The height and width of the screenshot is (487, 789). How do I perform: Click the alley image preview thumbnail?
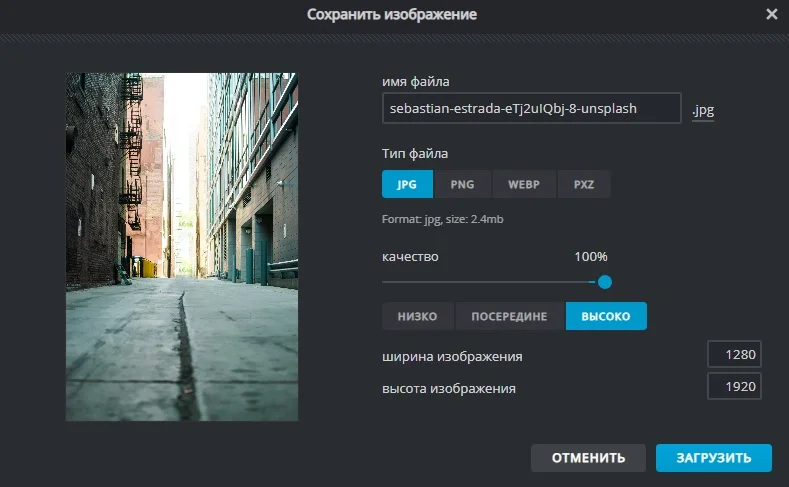click(x=182, y=247)
